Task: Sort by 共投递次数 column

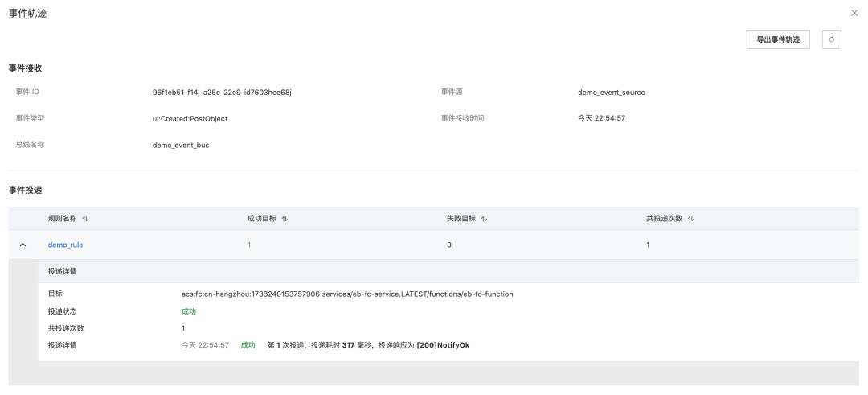Action: 691,219
